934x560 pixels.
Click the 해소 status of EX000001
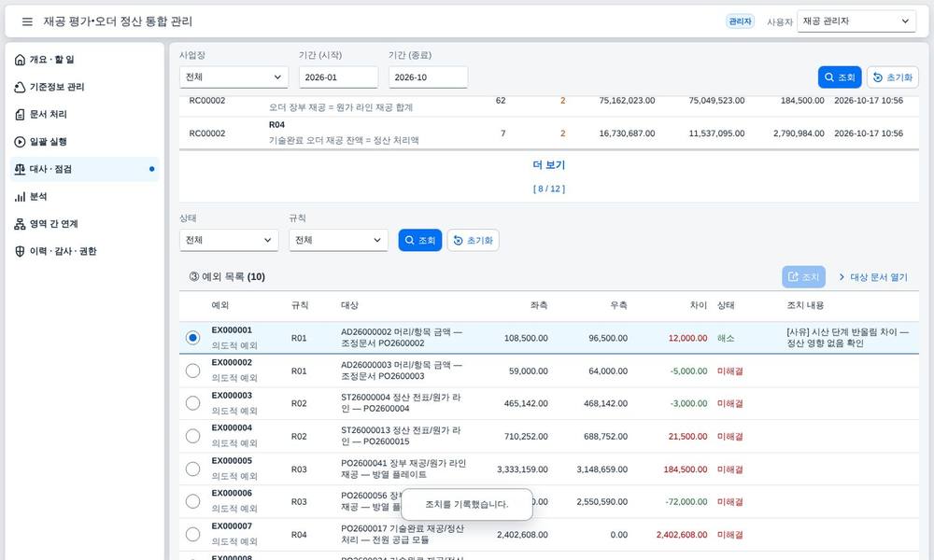[x=726, y=338]
